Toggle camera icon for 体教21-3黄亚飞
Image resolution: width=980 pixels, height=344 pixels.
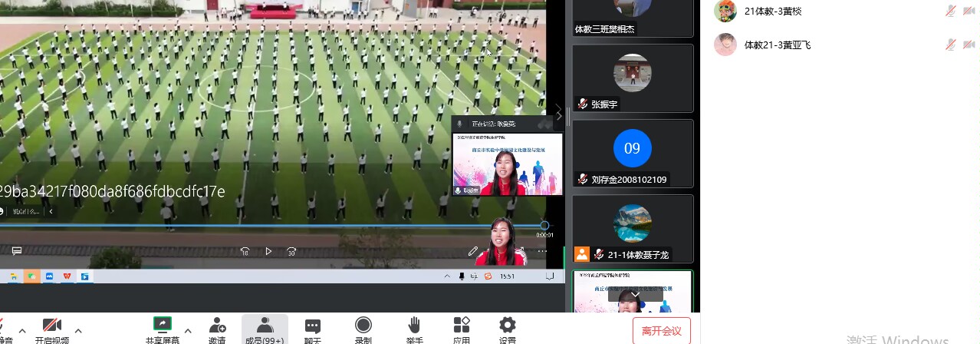tap(969, 45)
